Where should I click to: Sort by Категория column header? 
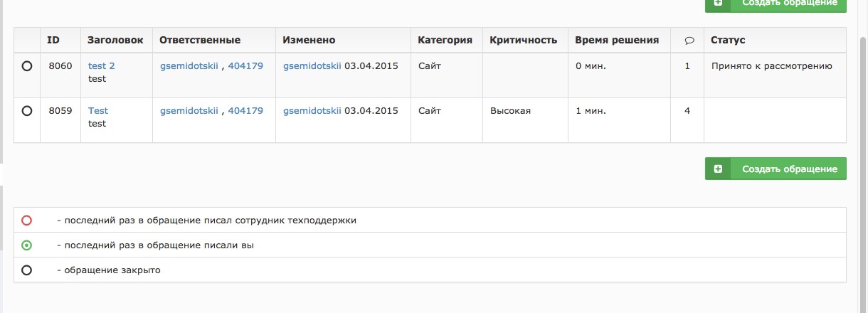coord(445,41)
